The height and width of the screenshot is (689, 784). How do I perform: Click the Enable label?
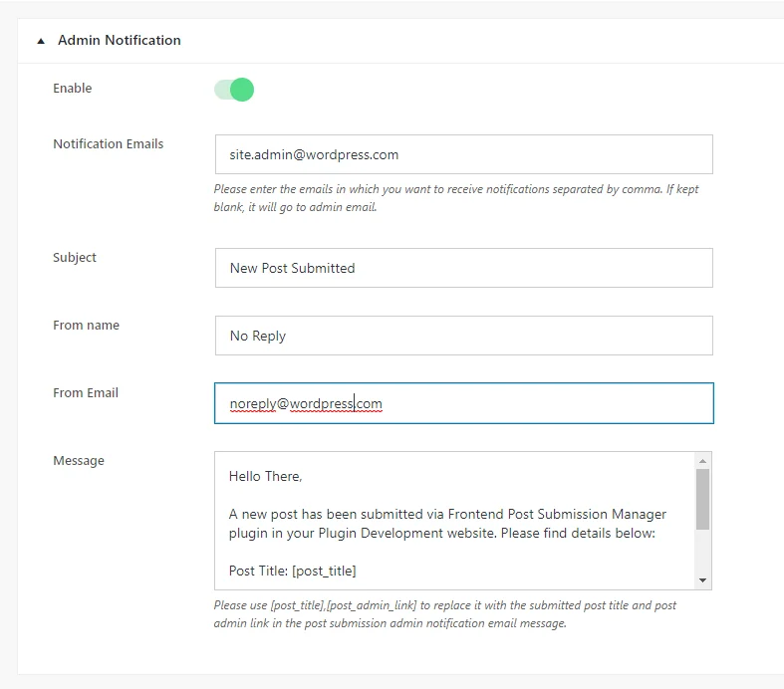click(73, 88)
